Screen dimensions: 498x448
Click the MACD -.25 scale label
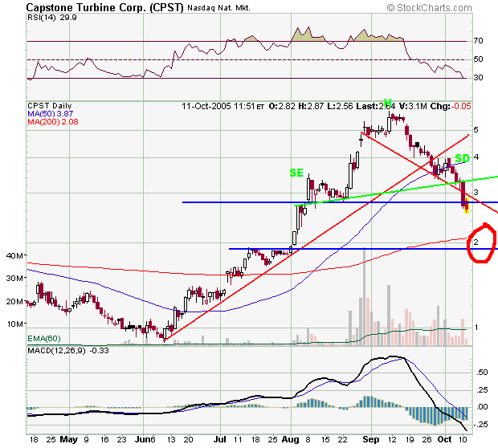(x=481, y=425)
